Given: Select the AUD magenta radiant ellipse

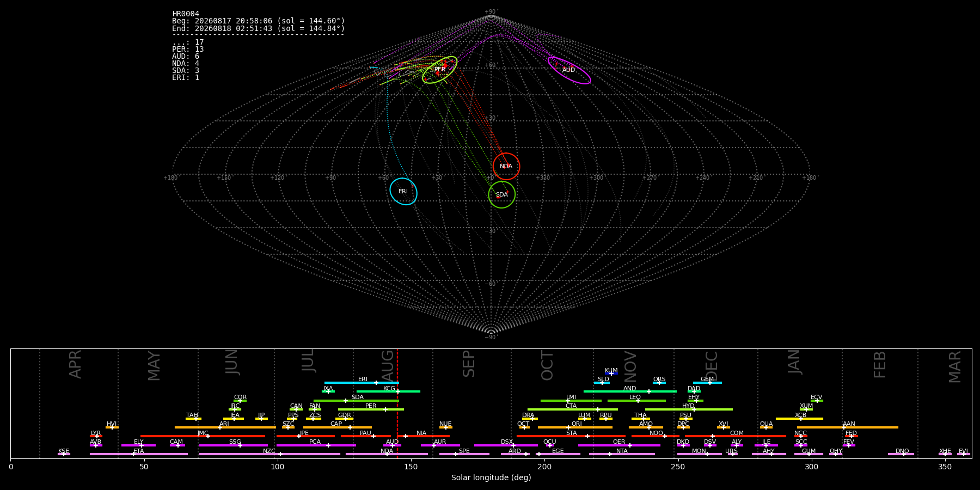Looking at the screenshot, I should click(x=569, y=70).
